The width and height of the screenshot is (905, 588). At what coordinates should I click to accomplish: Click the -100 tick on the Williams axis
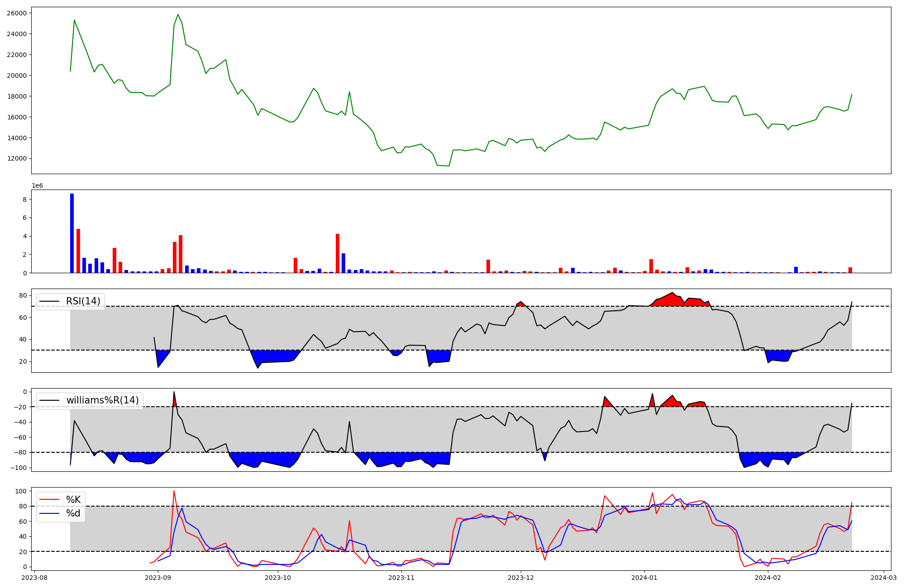(x=19, y=468)
